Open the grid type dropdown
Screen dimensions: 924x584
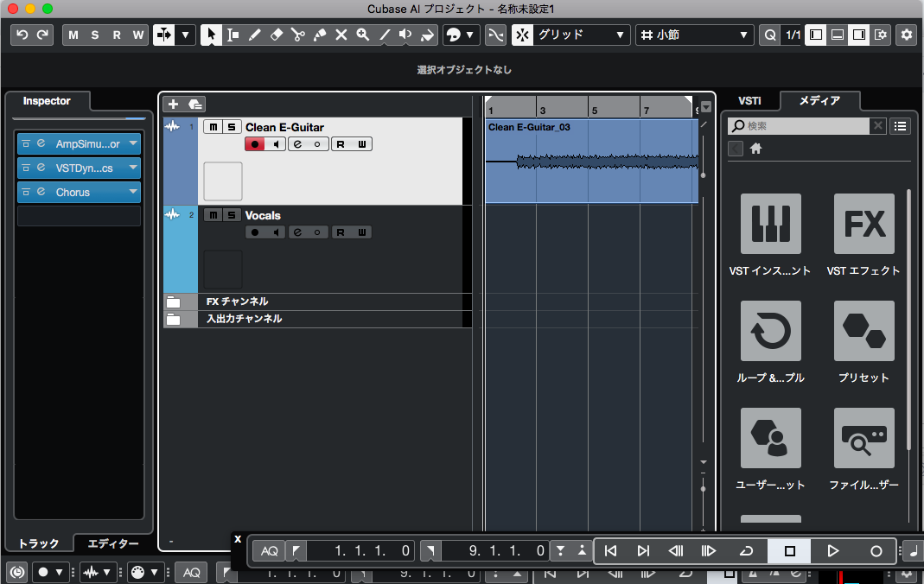coord(571,35)
